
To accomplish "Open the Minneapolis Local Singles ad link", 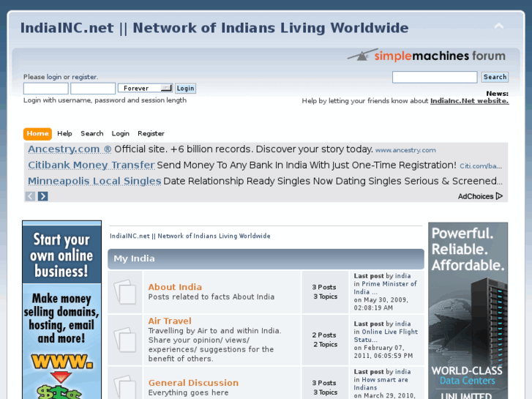I will (94, 181).
